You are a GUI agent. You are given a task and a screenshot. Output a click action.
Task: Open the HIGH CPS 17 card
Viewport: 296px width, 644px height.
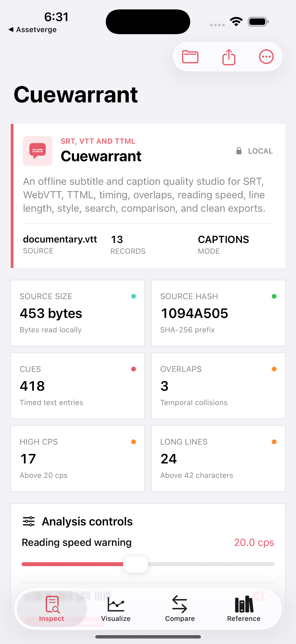[78, 459]
